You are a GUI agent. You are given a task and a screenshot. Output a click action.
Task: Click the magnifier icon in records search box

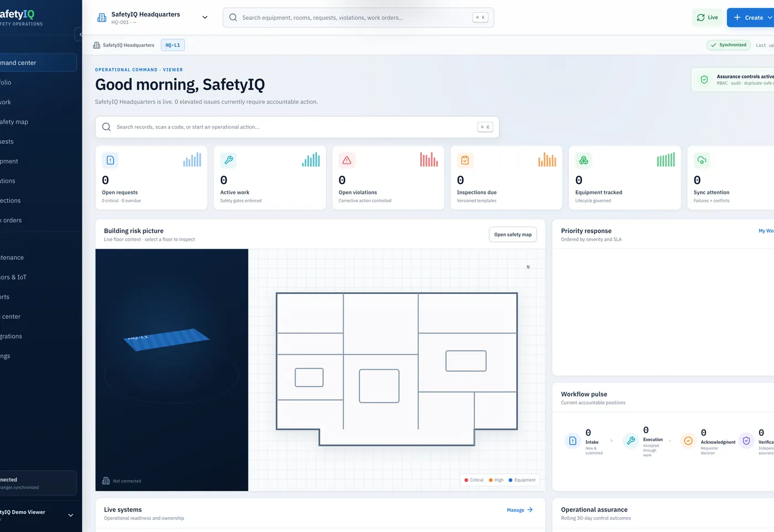pos(106,127)
